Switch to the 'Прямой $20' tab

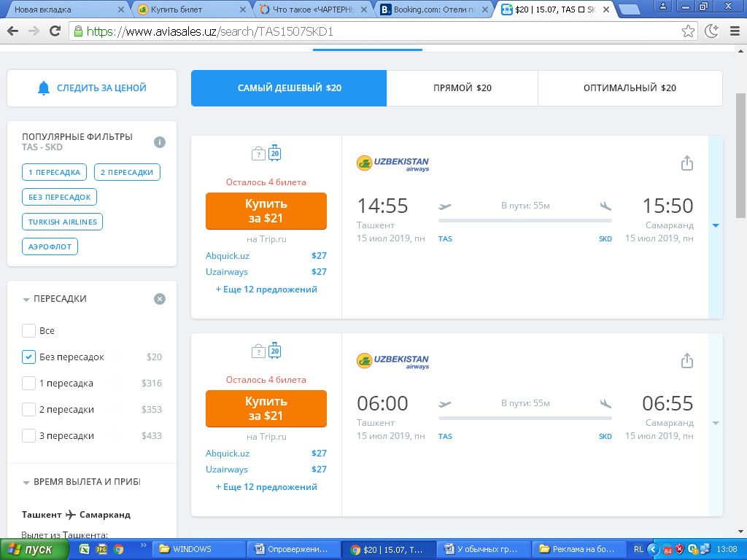[462, 88]
